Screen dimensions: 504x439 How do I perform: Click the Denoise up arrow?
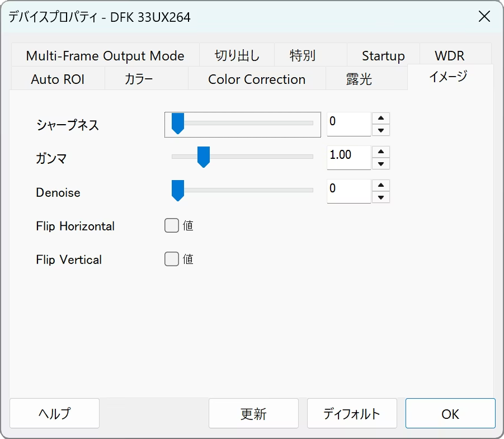pyautogui.click(x=381, y=185)
